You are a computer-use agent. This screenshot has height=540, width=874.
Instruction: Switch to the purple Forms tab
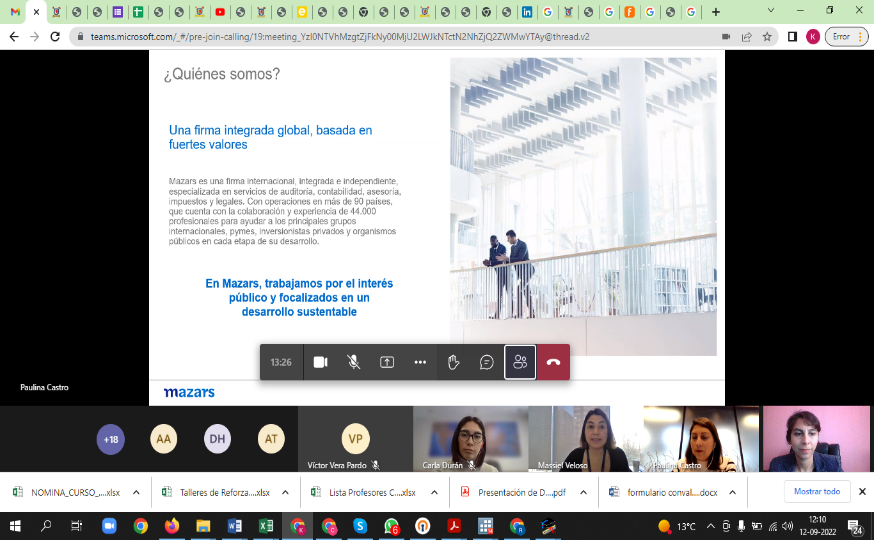click(x=118, y=12)
